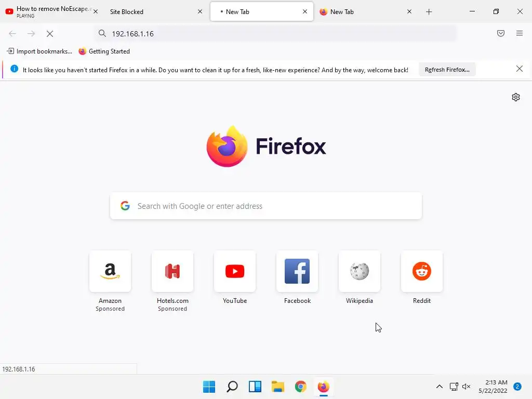
Task: Switch to Site Blocked tab
Action: click(x=153, y=11)
